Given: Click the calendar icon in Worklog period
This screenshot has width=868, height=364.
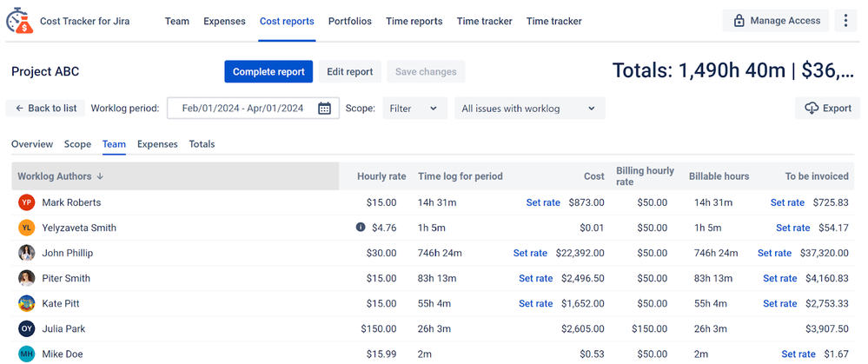Looking at the screenshot, I should point(324,109).
